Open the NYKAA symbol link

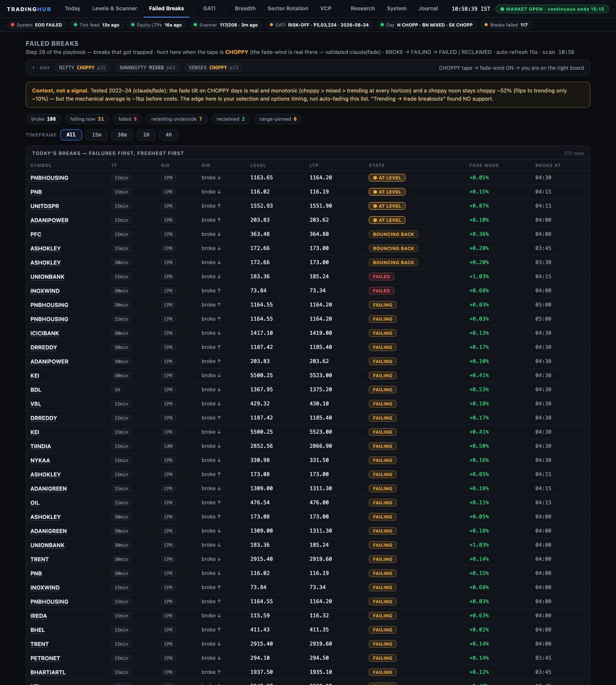click(x=40, y=460)
